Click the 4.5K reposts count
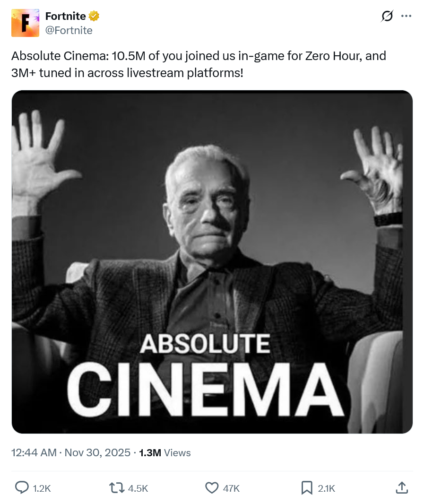This screenshot has height=504, width=424. (138, 488)
